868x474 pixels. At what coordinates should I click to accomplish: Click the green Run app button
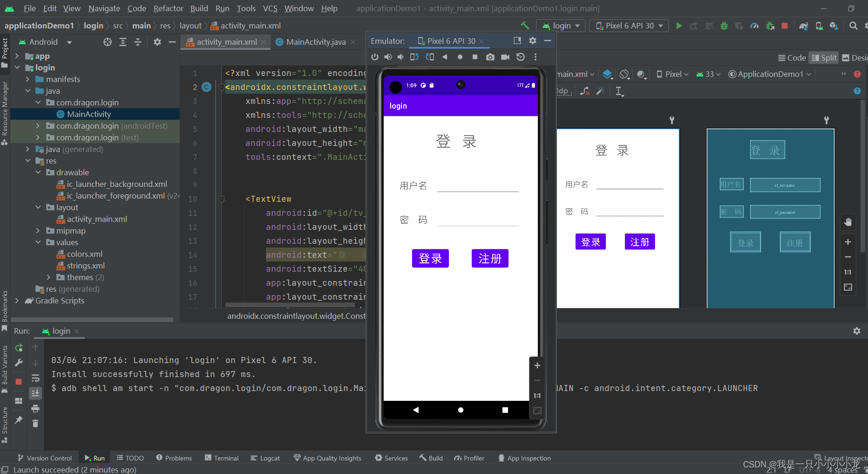(679, 26)
